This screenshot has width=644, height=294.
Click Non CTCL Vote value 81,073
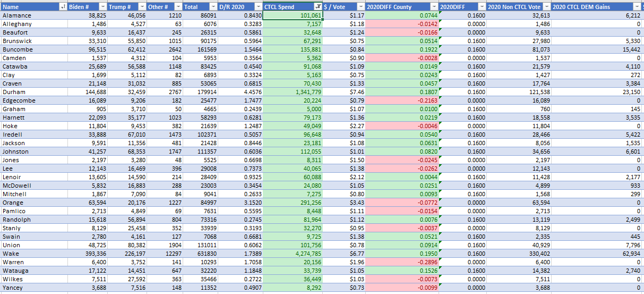[x=540, y=49]
